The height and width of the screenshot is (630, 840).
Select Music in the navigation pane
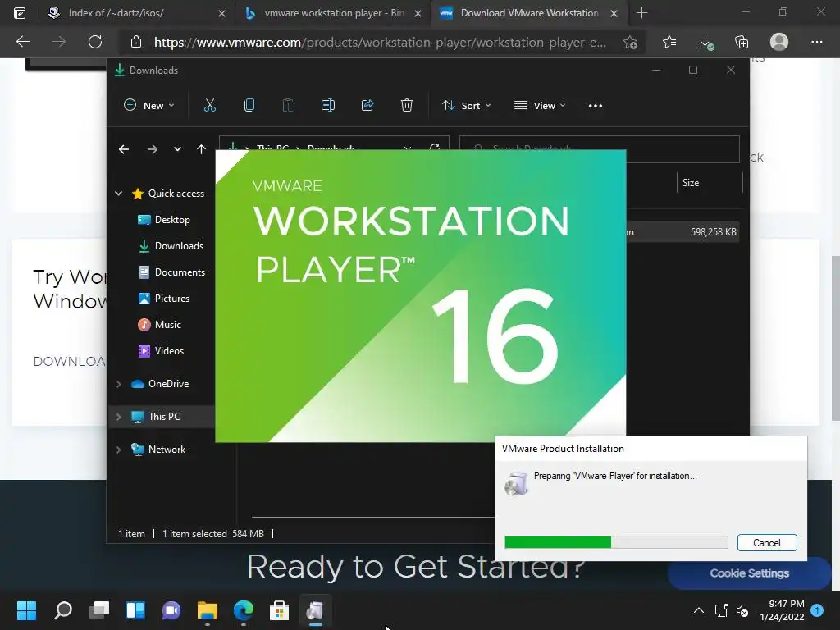[159, 325]
